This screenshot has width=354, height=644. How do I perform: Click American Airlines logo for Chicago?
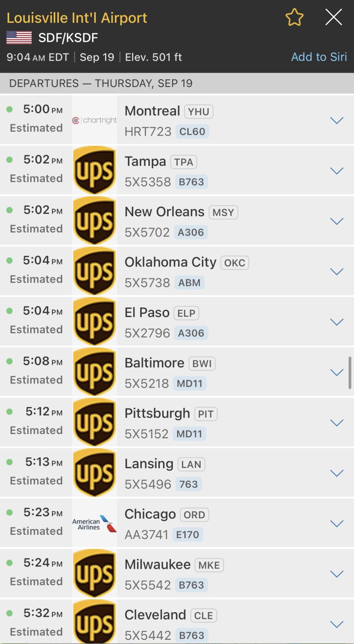[94, 523]
